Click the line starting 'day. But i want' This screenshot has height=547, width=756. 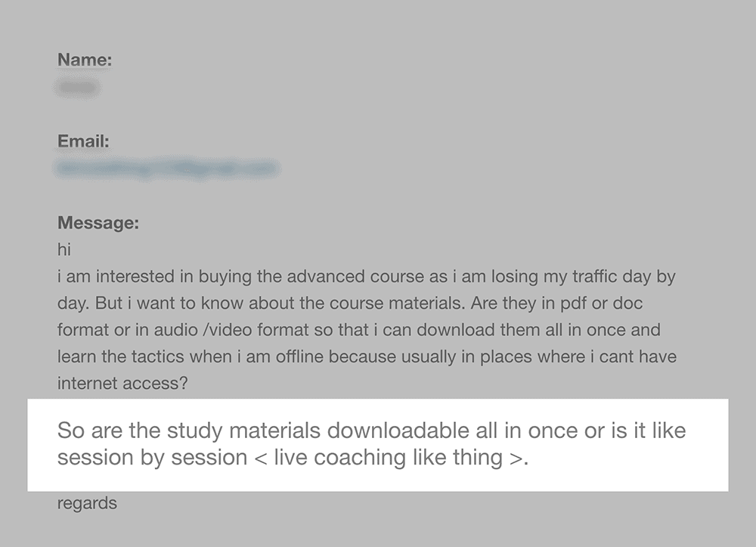(350, 303)
